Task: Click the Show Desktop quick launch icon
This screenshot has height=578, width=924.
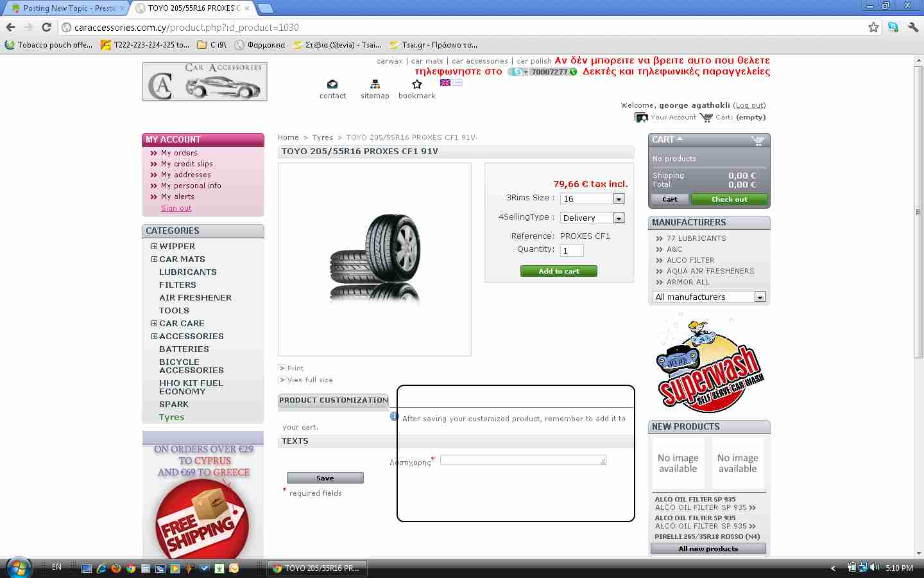Action: 87,568
